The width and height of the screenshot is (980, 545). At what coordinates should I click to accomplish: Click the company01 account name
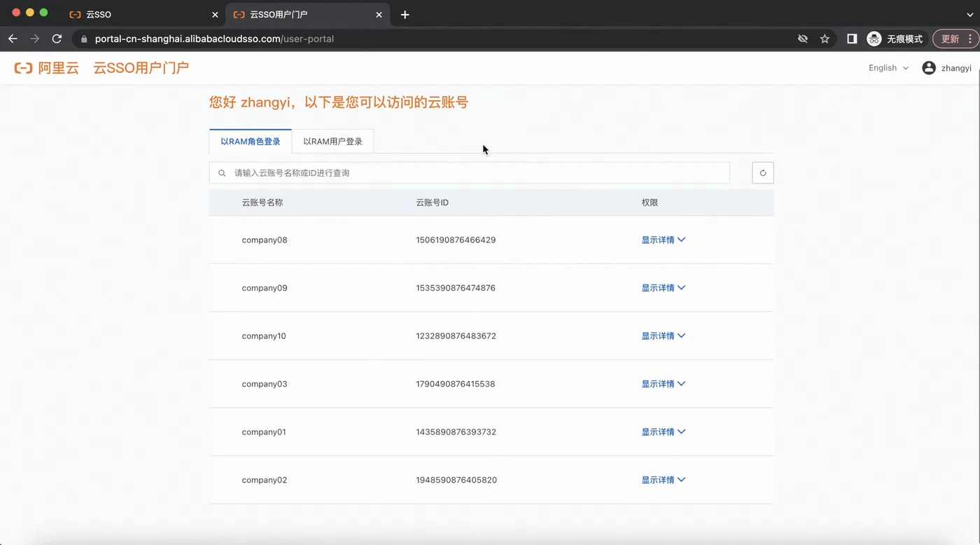pos(264,432)
